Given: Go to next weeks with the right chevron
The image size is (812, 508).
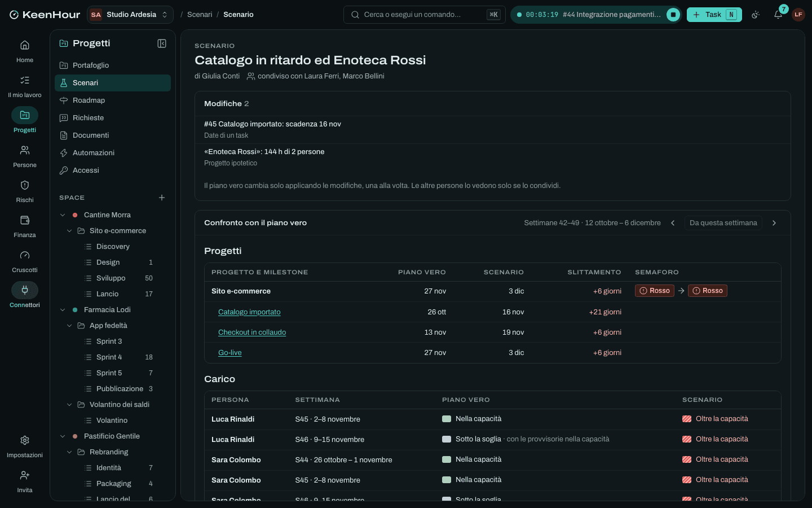Looking at the screenshot, I should (774, 223).
